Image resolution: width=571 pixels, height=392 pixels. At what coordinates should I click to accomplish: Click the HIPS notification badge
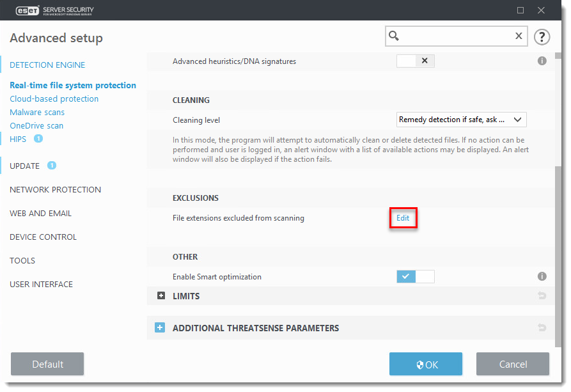click(x=38, y=139)
